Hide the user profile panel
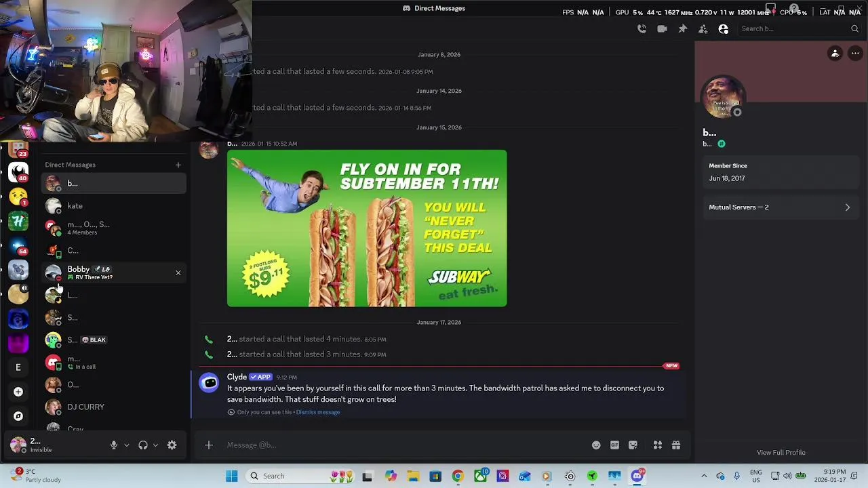Screen dimensions: 868x488 coord(723,28)
